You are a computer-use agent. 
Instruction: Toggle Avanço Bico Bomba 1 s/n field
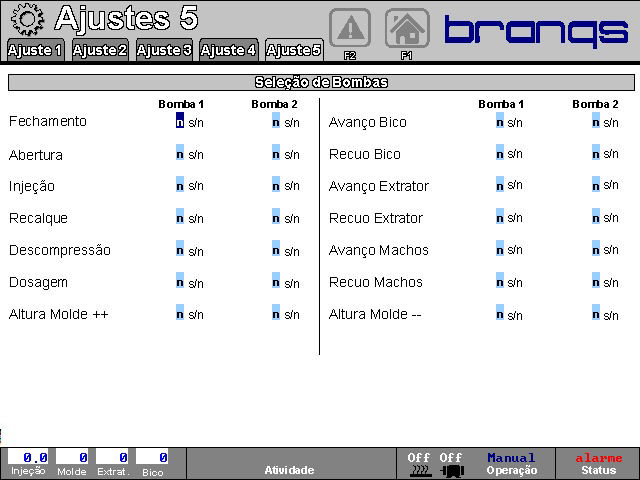tap(500, 122)
